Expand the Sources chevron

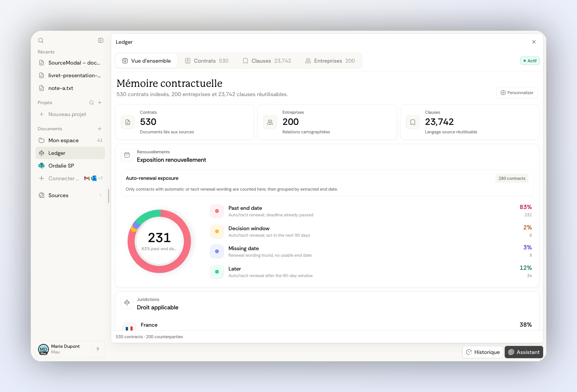tap(100, 195)
